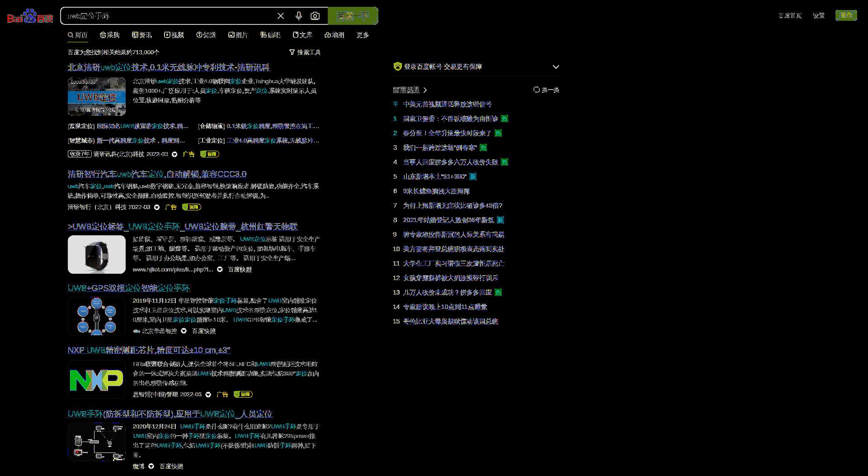
Task: Open UWB+GPS双模定位智能定位手环 title
Action: [129, 288]
